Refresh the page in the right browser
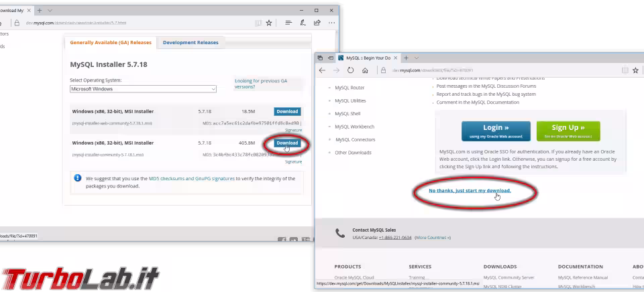This screenshot has height=292, width=644. 351,70
